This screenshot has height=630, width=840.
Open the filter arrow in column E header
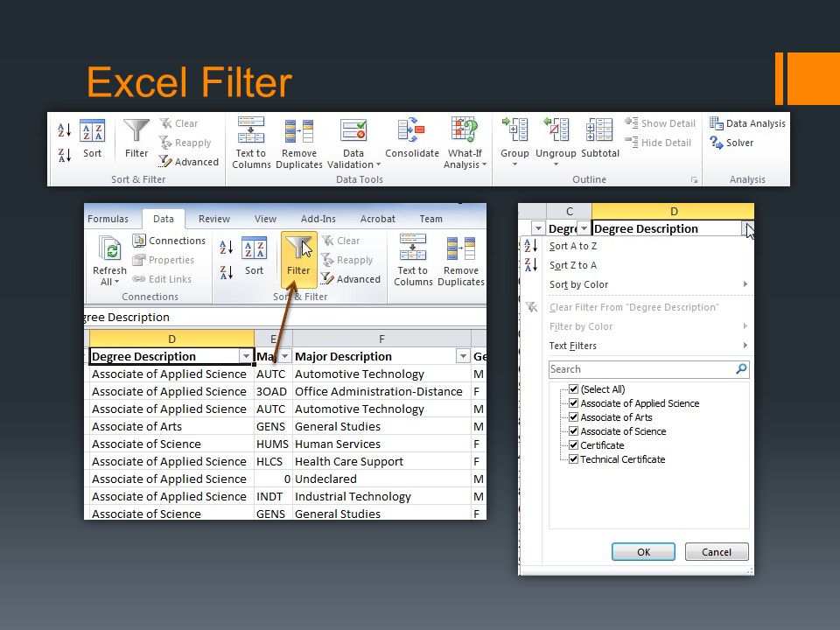285,356
